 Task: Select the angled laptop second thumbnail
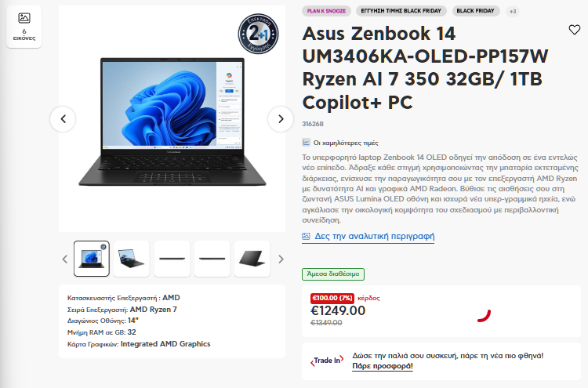tap(132, 259)
